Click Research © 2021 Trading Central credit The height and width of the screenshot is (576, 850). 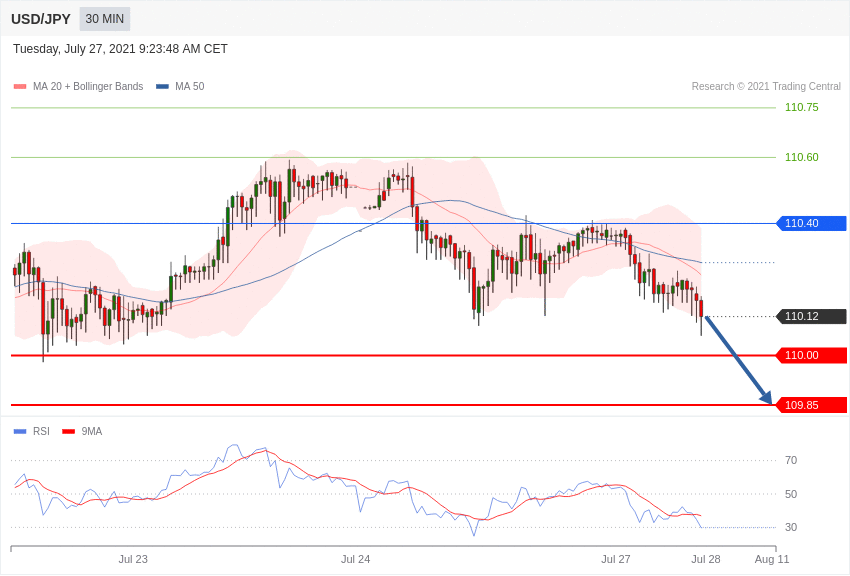coord(766,86)
